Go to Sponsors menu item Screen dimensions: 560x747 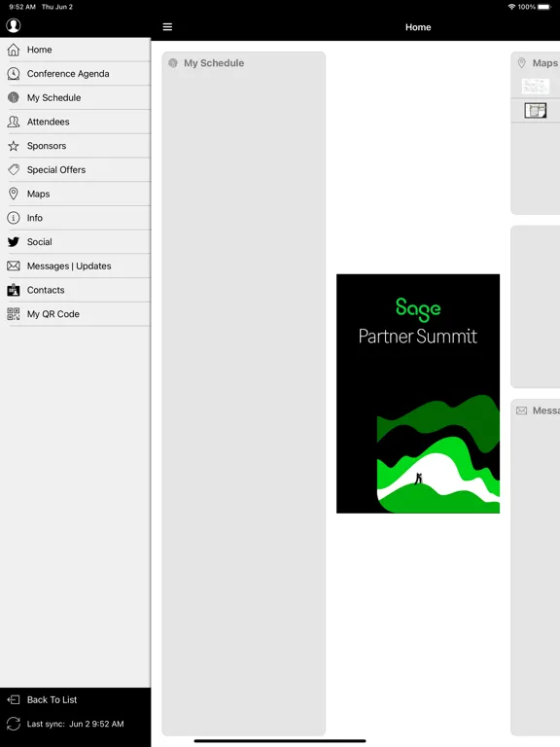75,146
